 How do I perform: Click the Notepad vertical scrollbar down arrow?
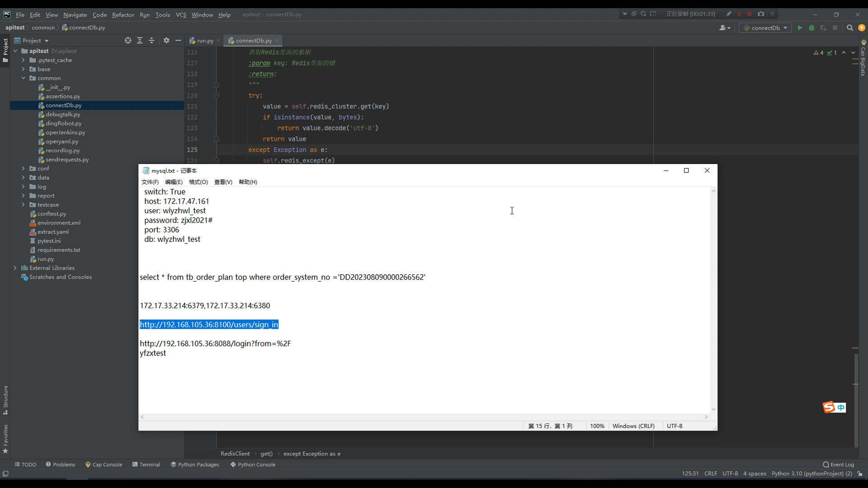click(713, 409)
